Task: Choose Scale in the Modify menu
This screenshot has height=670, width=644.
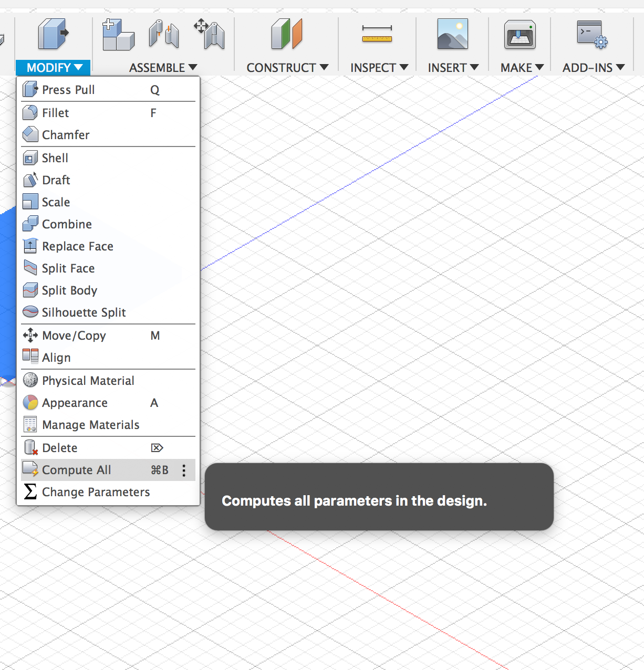Action: (108, 202)
